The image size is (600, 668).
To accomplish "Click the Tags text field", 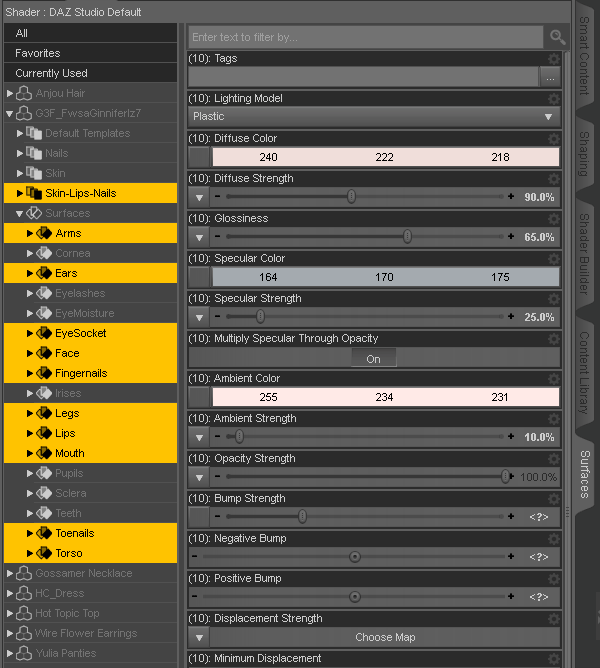I will point(363,77).
